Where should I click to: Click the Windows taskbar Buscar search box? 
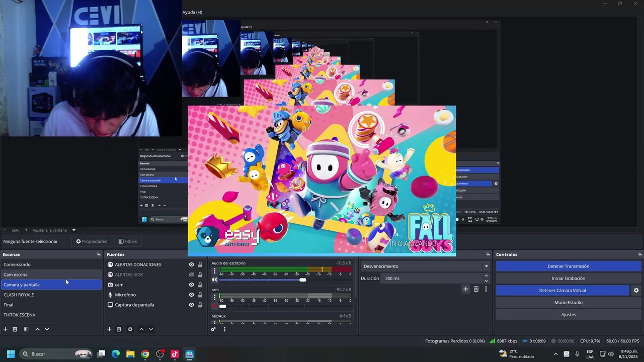[x=56, y=354]
